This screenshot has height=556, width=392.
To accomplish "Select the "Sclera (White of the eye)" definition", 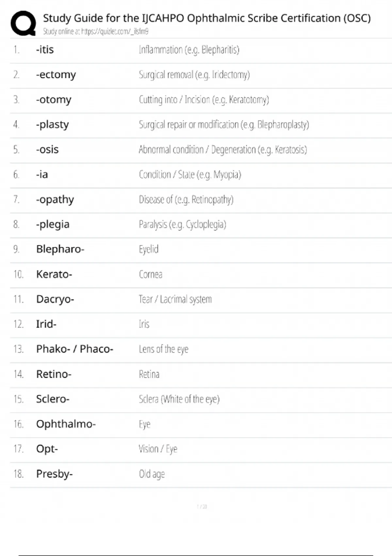I will (179, 399).
